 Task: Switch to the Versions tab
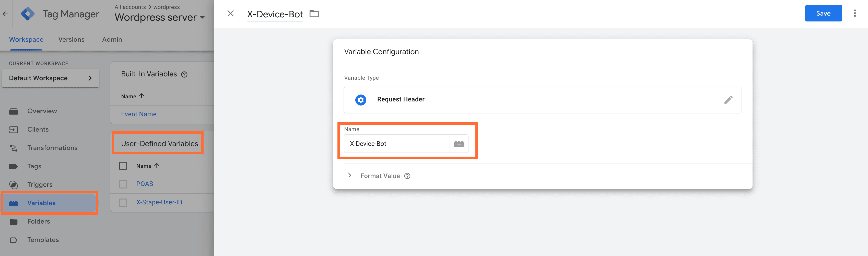(x=71, y=39)
